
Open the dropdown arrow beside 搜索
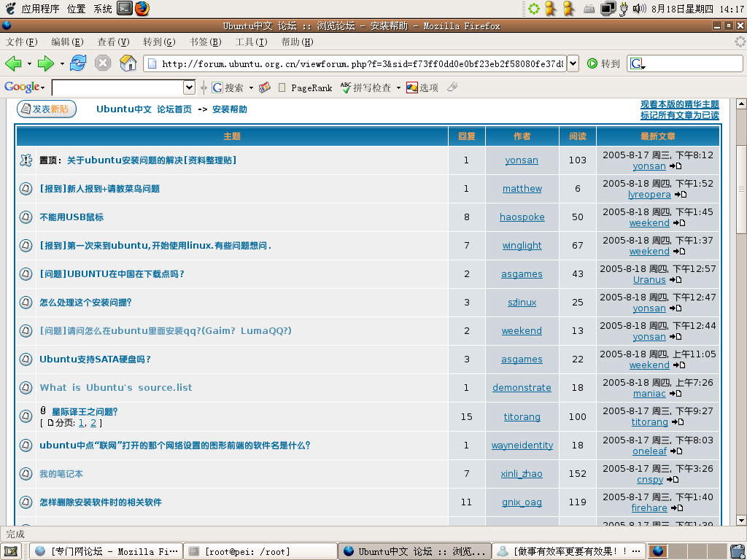tap(251, 88)
